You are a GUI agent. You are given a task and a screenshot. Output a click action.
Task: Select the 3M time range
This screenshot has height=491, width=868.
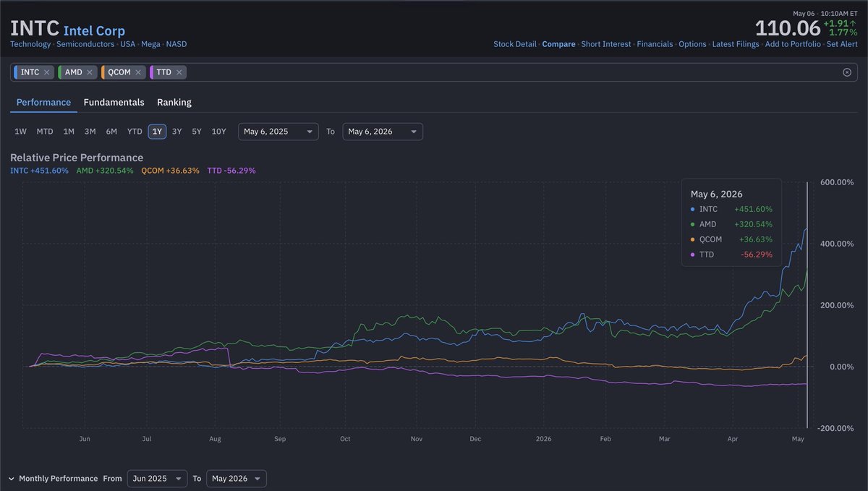point(90,132)
